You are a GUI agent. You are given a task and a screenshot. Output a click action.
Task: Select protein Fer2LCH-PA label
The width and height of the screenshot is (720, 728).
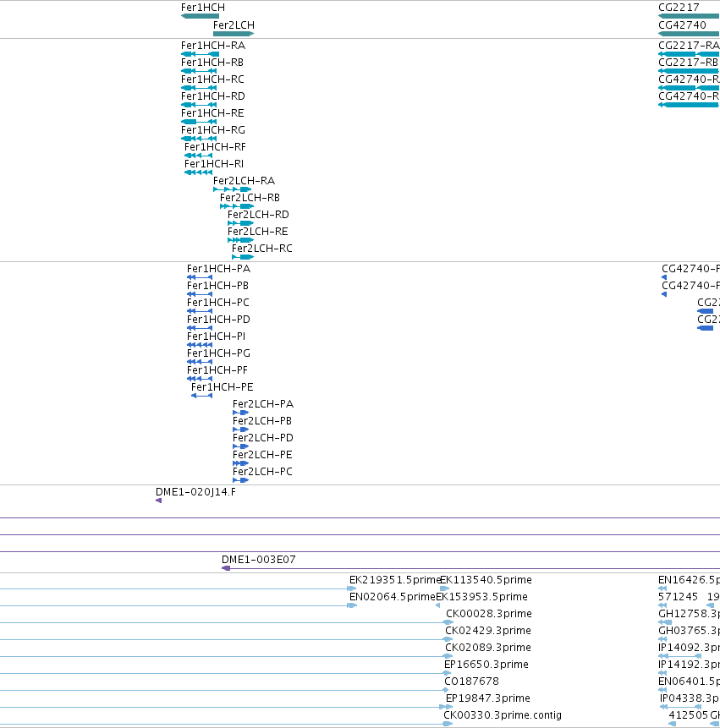263,404
